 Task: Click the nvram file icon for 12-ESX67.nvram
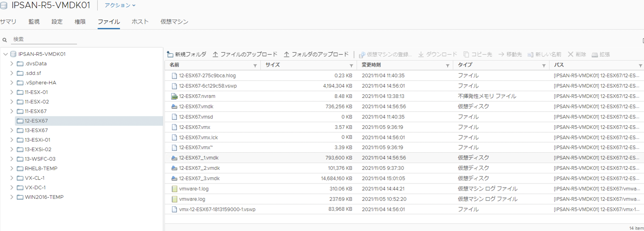(x=174, y=96)
